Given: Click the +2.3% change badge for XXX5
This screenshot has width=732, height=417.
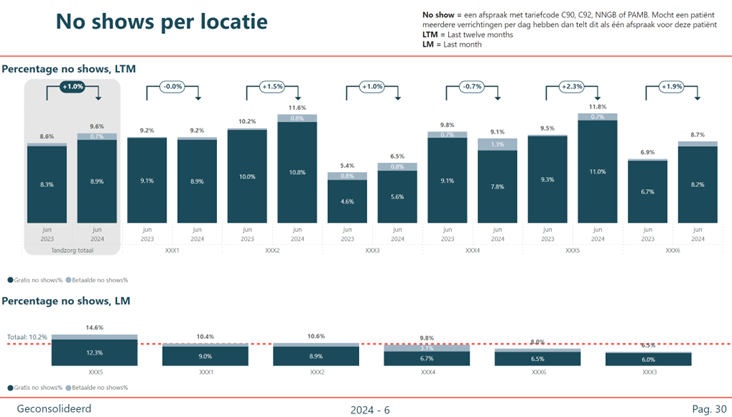Looking at the screenshot, I should point(572,87).
